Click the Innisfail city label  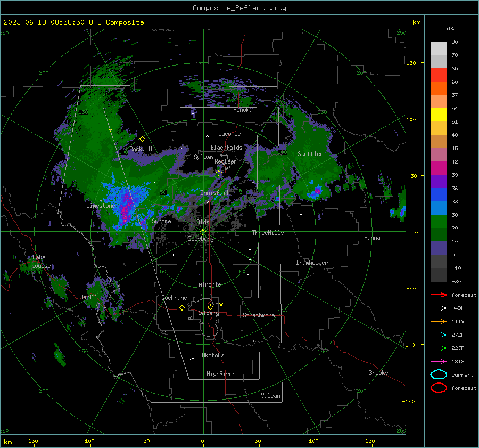(x=214, y=193)
